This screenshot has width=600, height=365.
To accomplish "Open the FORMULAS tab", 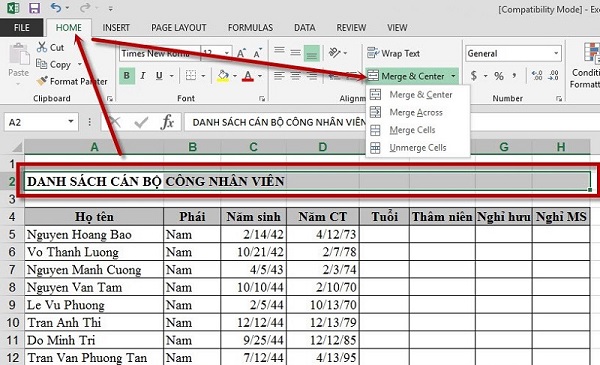I will (250, 28).
